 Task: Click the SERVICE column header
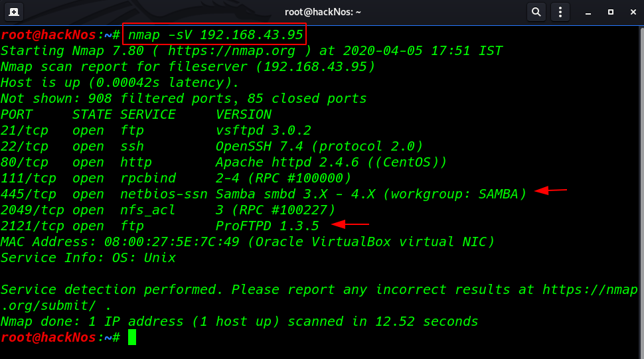148,115
